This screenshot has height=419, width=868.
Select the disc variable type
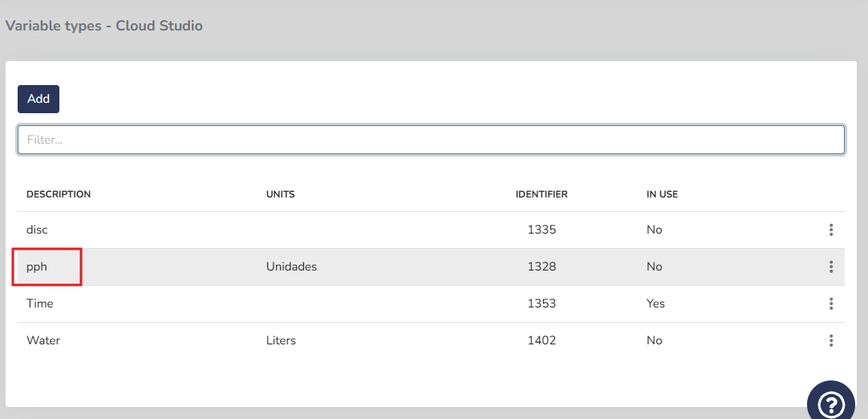(37, 230)
